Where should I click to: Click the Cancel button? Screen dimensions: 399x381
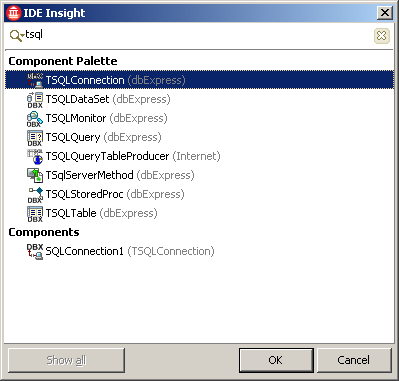tap(354, 360)
